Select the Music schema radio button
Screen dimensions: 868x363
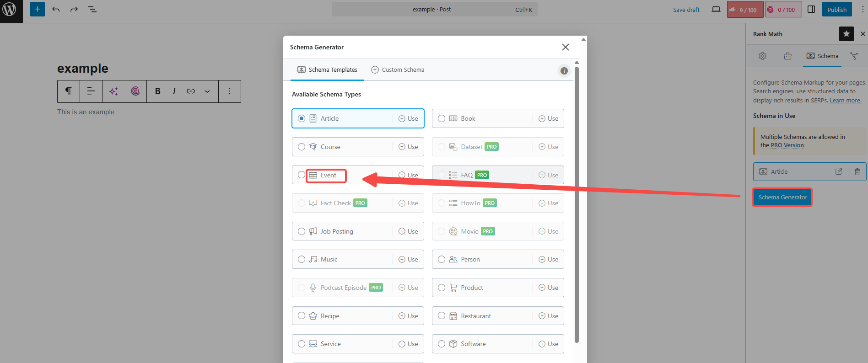(302, 259)
